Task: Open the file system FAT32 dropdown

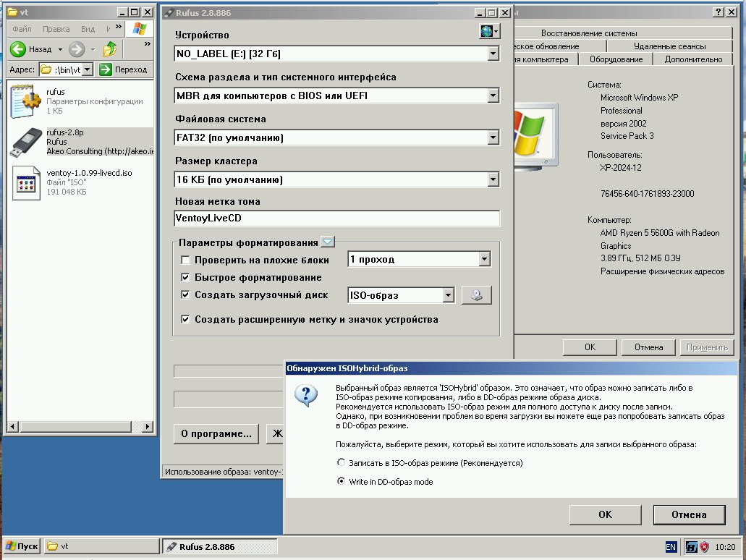Action: [x=493, y=138]
